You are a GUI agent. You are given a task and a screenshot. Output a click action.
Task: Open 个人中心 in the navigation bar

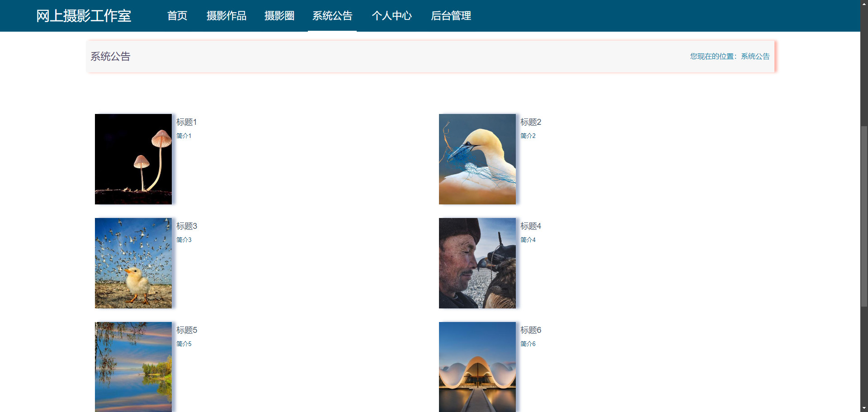coord(392,16)
